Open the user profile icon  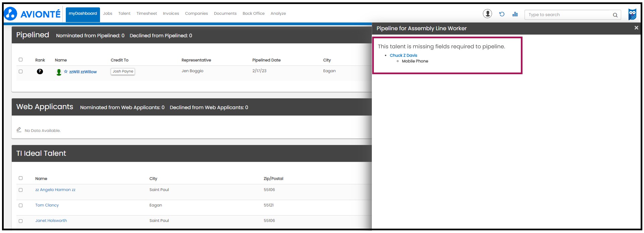point(487,14)
